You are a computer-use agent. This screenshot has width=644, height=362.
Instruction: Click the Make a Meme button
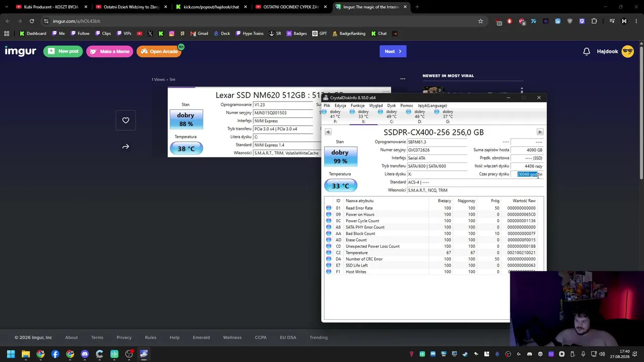110,51
